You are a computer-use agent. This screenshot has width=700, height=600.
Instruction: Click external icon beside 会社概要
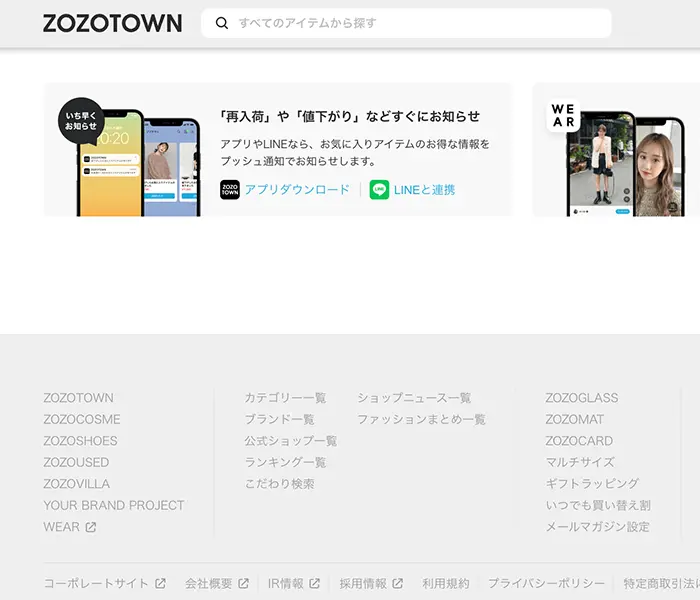click(x=243, y=583)
